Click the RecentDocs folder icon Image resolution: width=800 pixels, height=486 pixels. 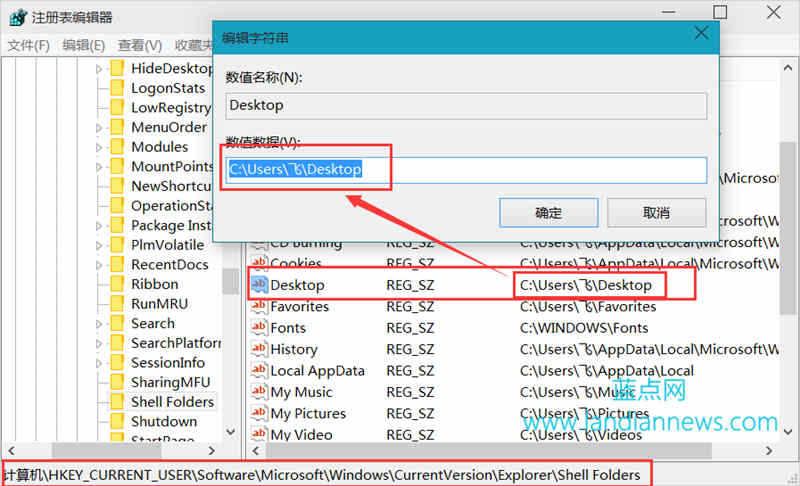[x=117, y=264]
